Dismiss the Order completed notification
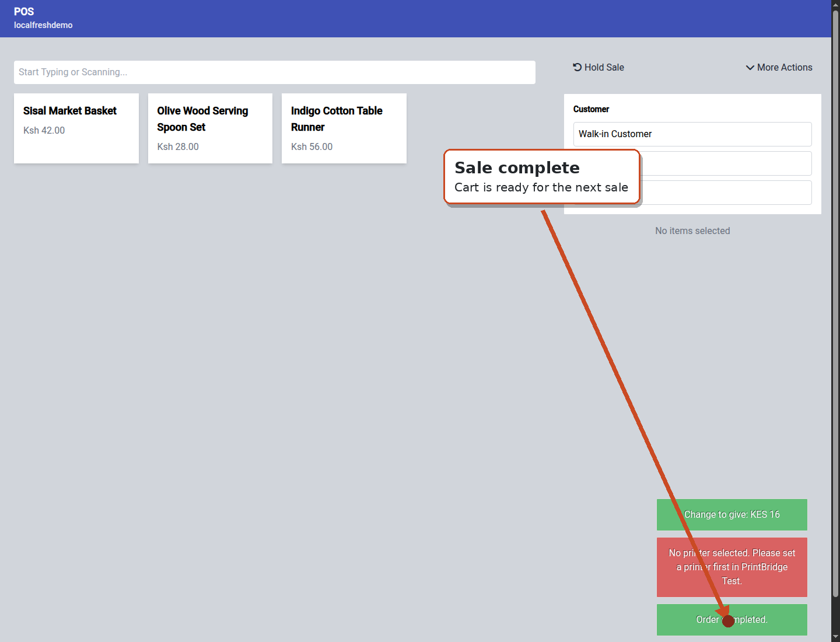Image resolution: width=840 pixels, height=642 pixels. 732,620
